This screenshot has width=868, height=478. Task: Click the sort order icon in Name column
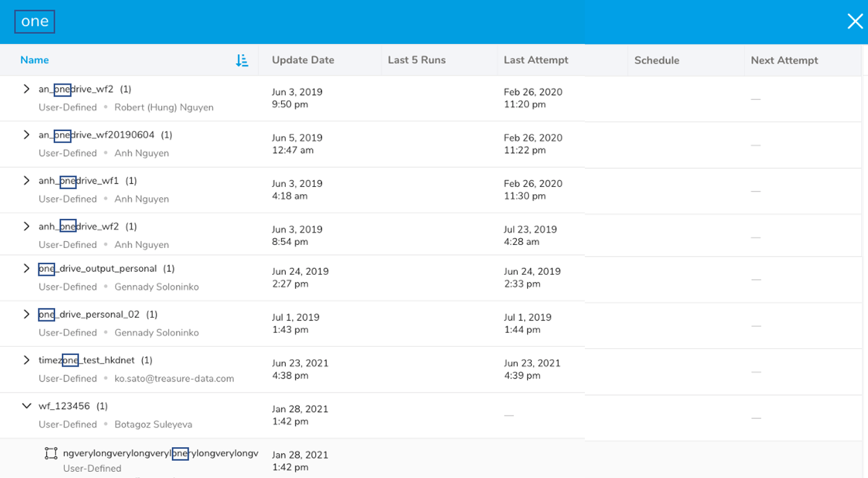(x=242, y=61)
